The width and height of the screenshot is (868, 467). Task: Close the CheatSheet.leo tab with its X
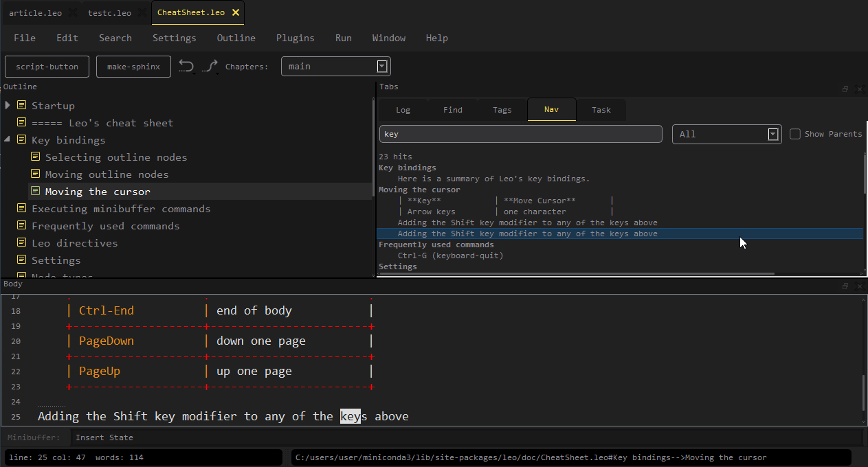pyautogui.click(x=236, y=12)
